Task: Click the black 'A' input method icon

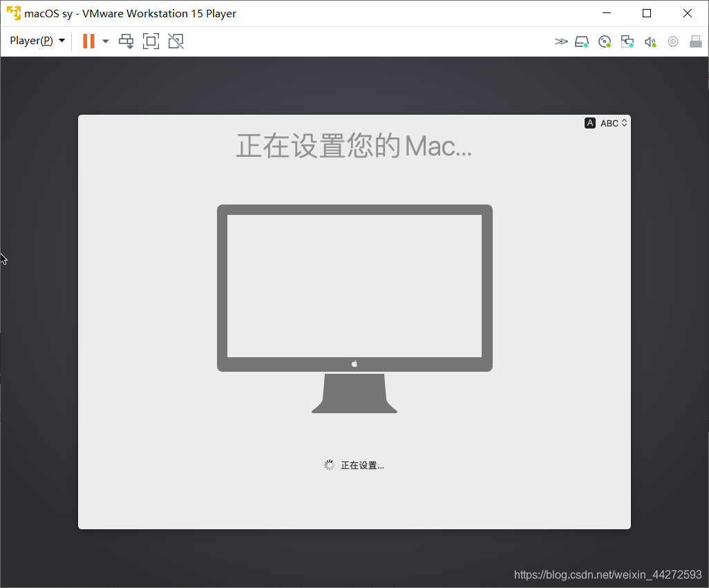Action: click(589, 123)
